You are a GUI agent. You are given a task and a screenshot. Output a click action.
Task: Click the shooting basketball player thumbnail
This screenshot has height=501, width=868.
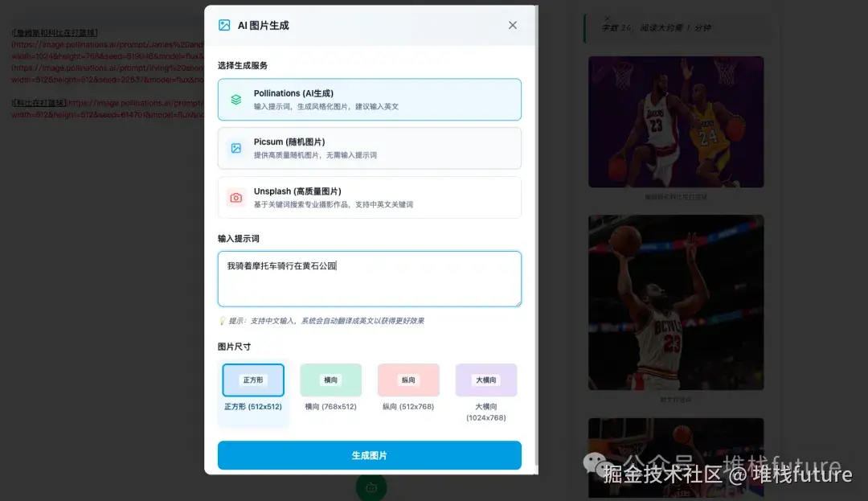coord(676,302)
